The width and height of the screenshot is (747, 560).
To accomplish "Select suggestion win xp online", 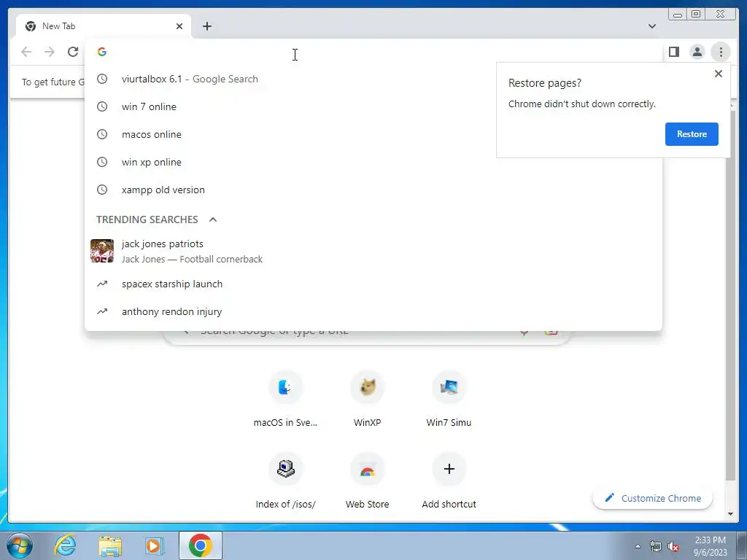I will coord(373,162).
